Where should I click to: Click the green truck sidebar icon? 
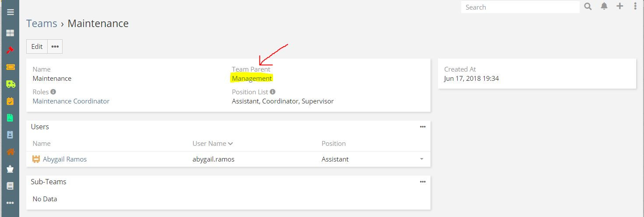click(x=10, y=84)
